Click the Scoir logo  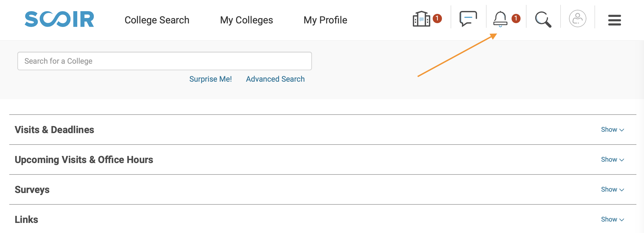click(x=59, y=19)
